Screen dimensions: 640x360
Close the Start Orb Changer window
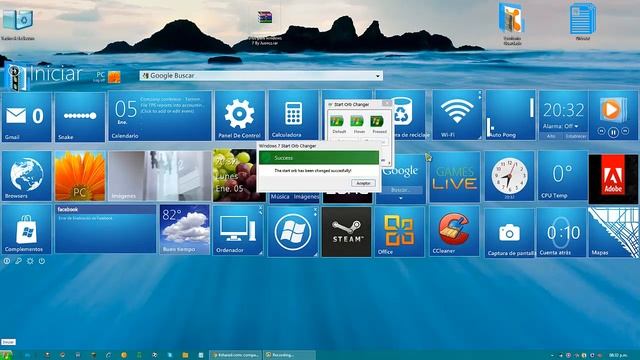[387, 104]
